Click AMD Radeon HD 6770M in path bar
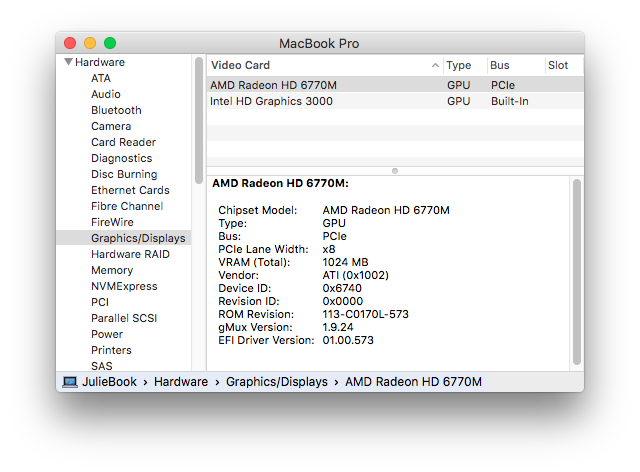The image size is (640, 472). [413, 382]
